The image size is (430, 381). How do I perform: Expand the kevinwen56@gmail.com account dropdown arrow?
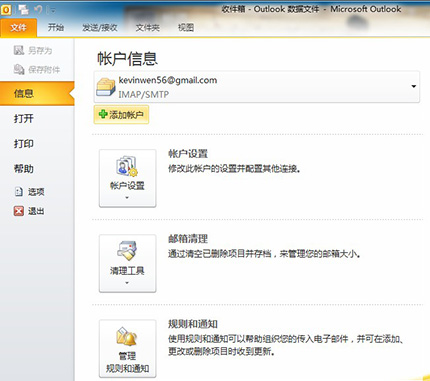413,86
